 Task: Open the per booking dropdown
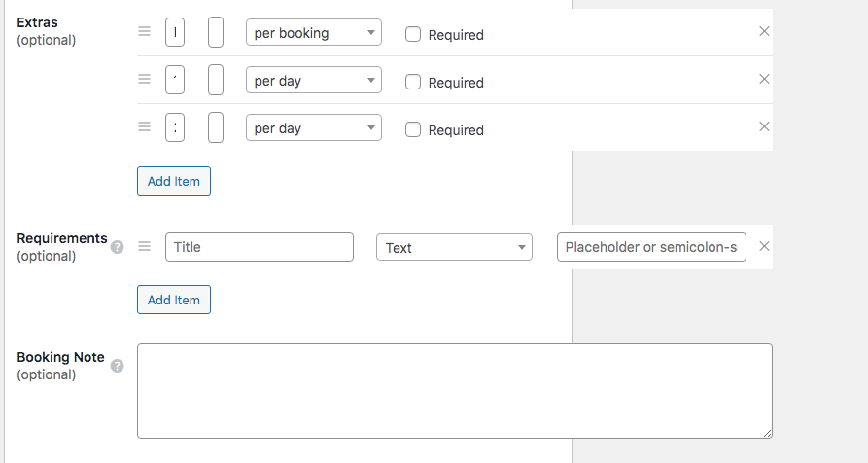tap(314, 33)
